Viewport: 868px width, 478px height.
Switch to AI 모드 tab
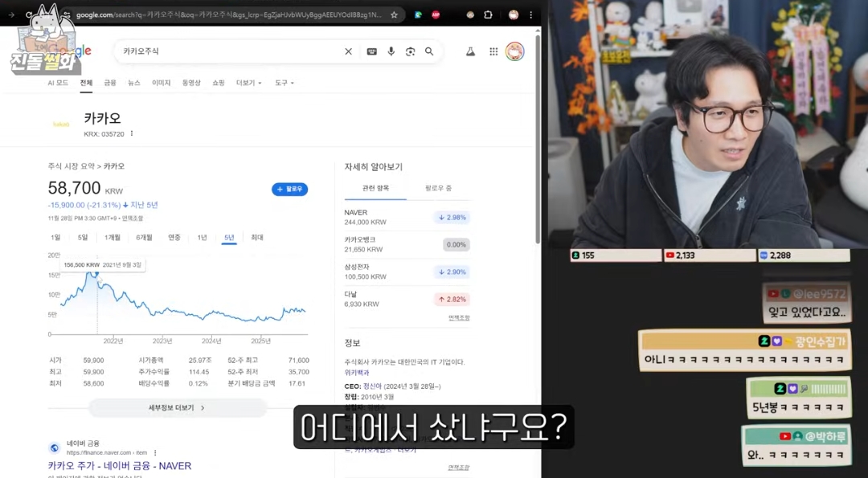click(x=58, y=83)
